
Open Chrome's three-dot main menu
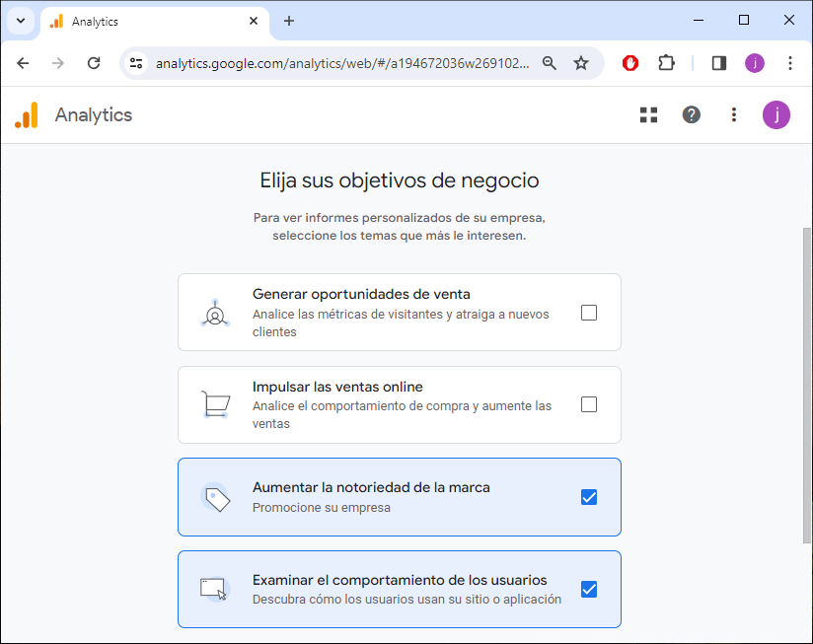[x=790, y=63]
